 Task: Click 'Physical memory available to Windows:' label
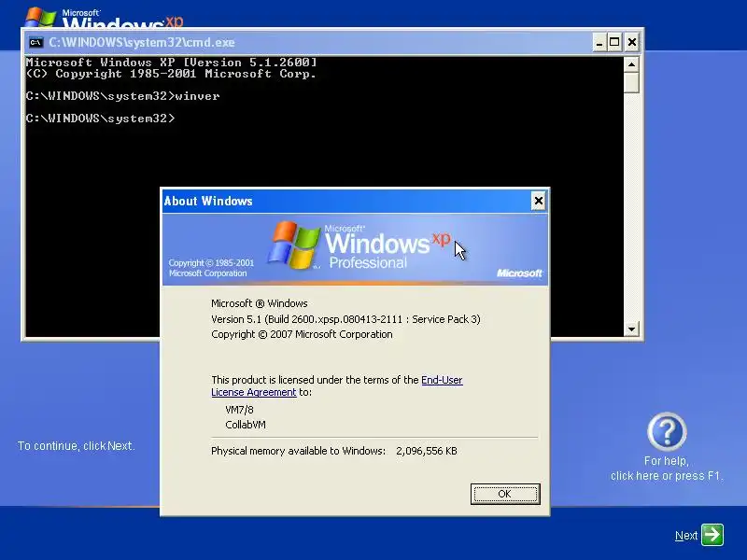click(298, 451)
